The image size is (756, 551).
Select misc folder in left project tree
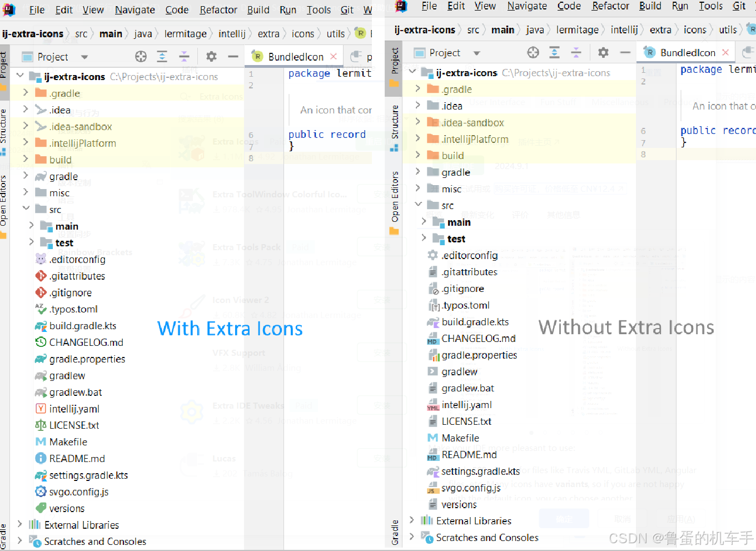tap(59, 193)
